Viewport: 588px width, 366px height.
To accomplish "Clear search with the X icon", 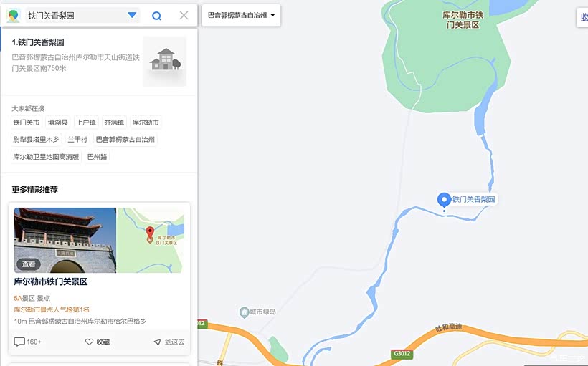I will 184,15.
